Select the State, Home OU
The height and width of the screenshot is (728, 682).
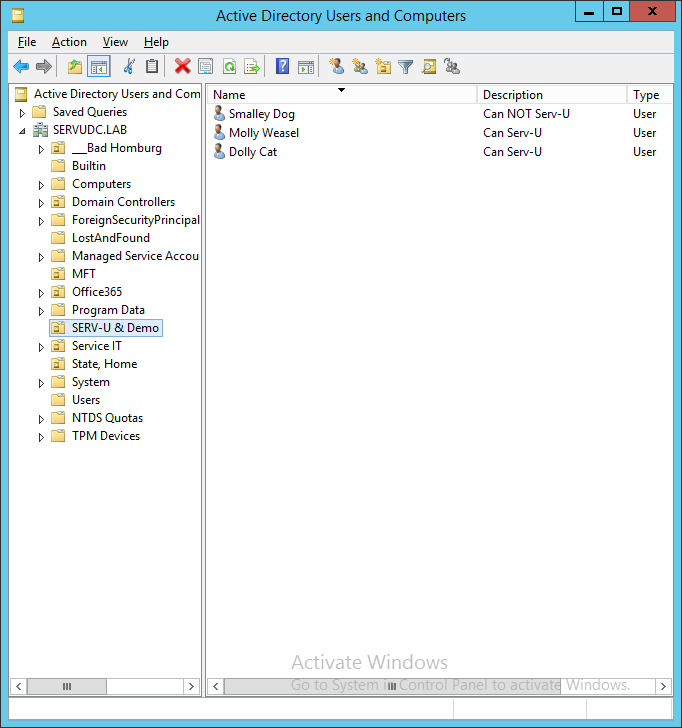(x=104, y=364)
